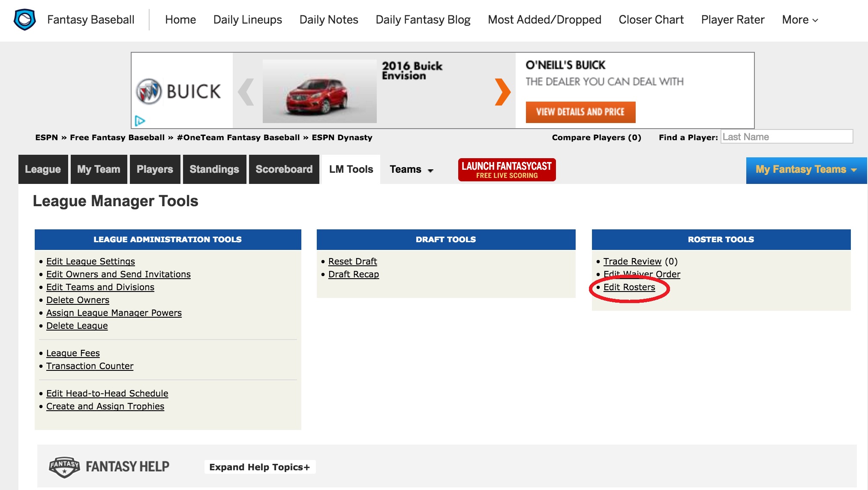Screen dimensions: 868x490
Task: Go to previous car in ad carousel
Action: (x=246, y=91)
